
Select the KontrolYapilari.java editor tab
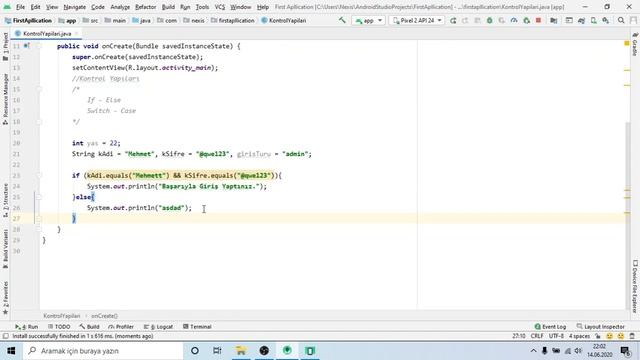click(x=47, y=34)
